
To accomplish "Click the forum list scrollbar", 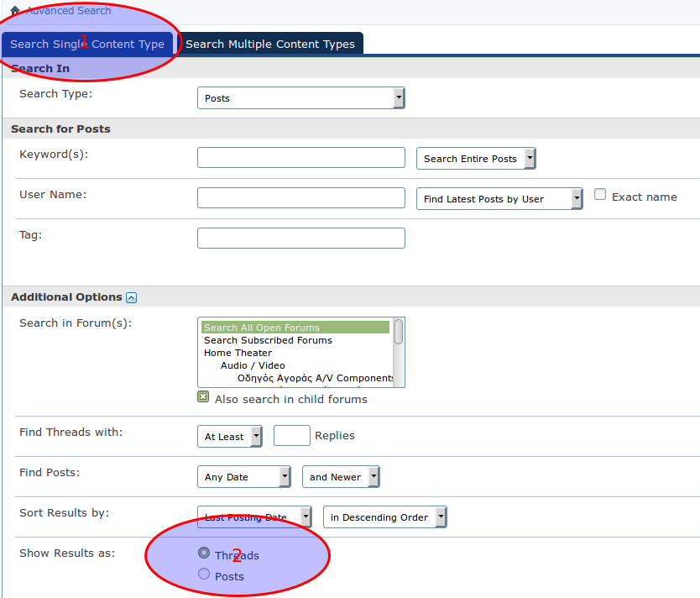I will 399,353.
